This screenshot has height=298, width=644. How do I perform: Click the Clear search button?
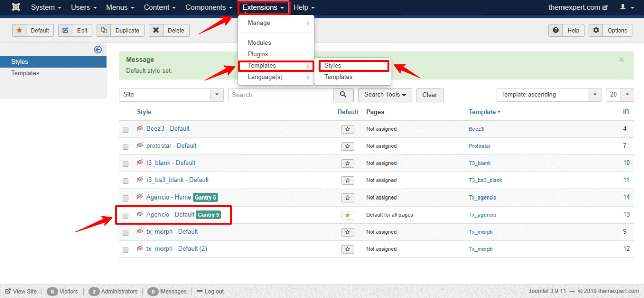click(430, 95)
